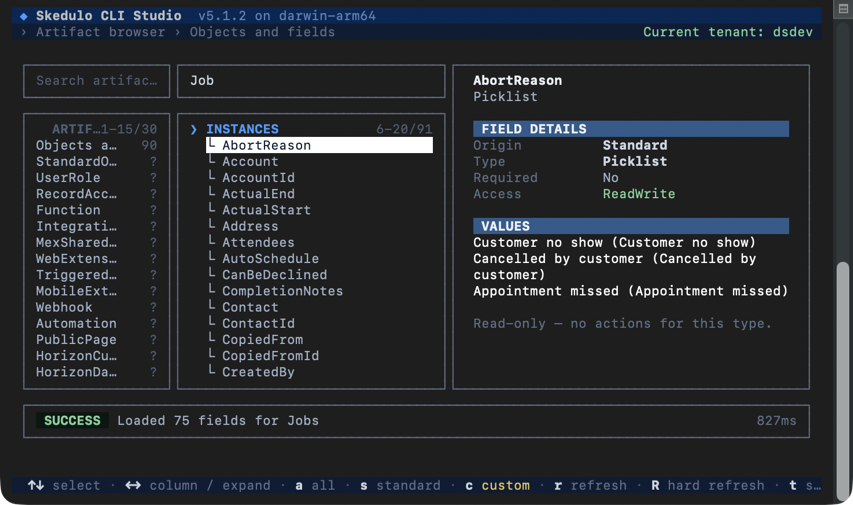853x505 pixels.
Task: Open the RecordAcc… artifact type
Action: click(96, 194)
